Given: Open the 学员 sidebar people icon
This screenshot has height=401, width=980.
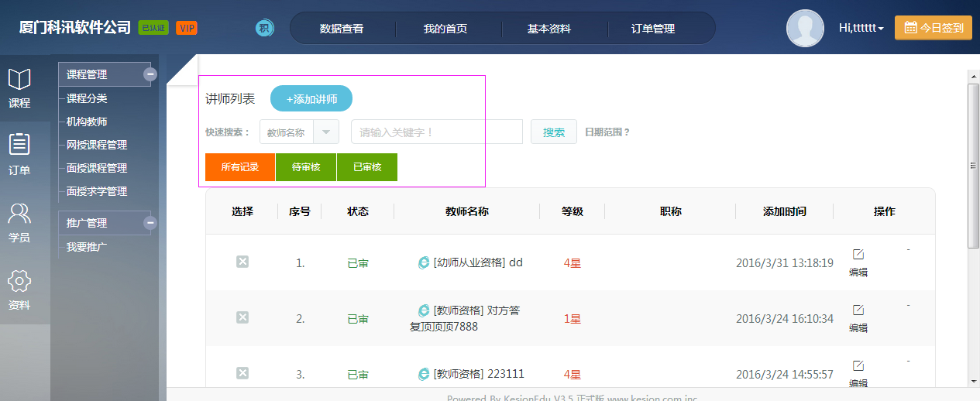Looking at the screenshot, I should [x=19, y=214].
